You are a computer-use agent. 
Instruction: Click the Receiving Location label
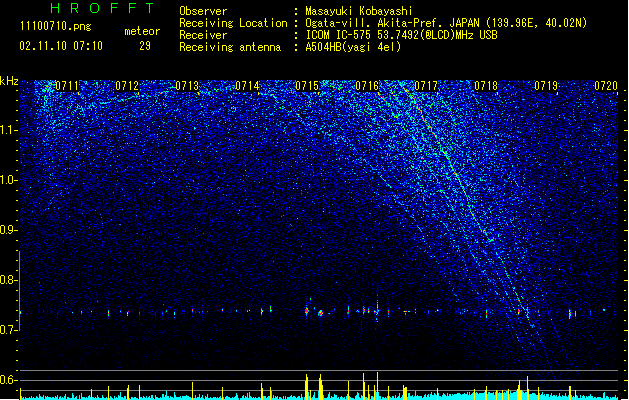(x=233, y=23)
